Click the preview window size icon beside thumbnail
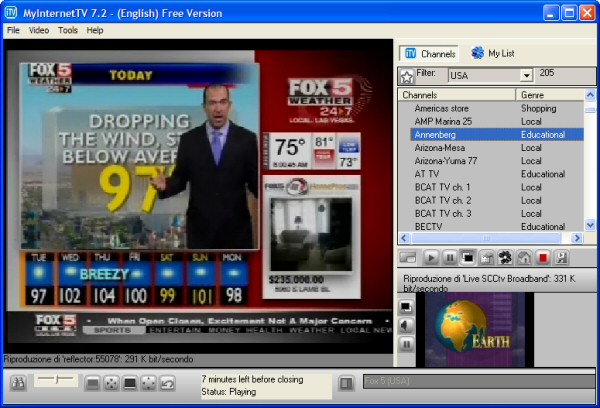The width and height of the screenshot is (600, 408). click(x=406, y=307)
